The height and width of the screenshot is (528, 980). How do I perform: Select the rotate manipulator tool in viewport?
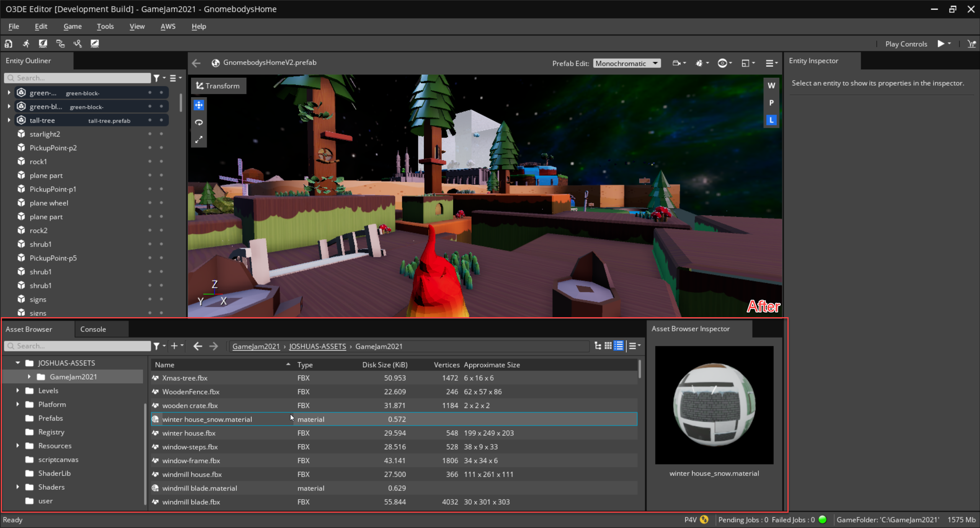[199, 122]
